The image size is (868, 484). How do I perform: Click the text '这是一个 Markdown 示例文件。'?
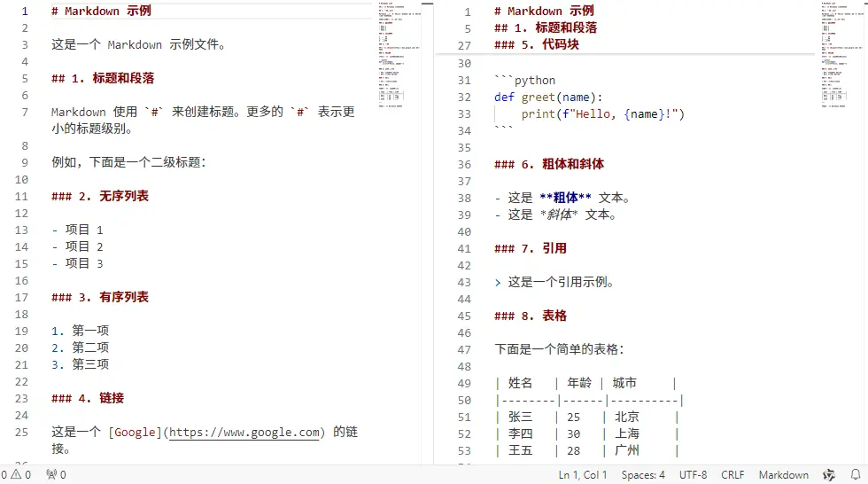[138, 45]
